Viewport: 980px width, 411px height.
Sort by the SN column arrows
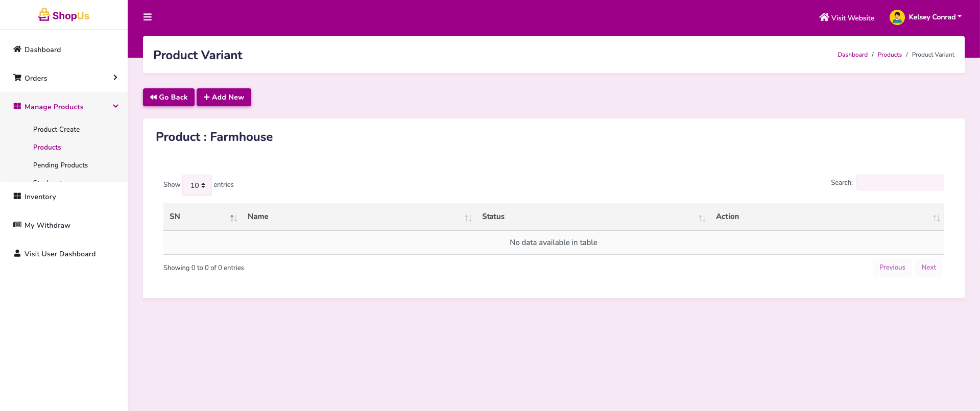coord(233,218)
